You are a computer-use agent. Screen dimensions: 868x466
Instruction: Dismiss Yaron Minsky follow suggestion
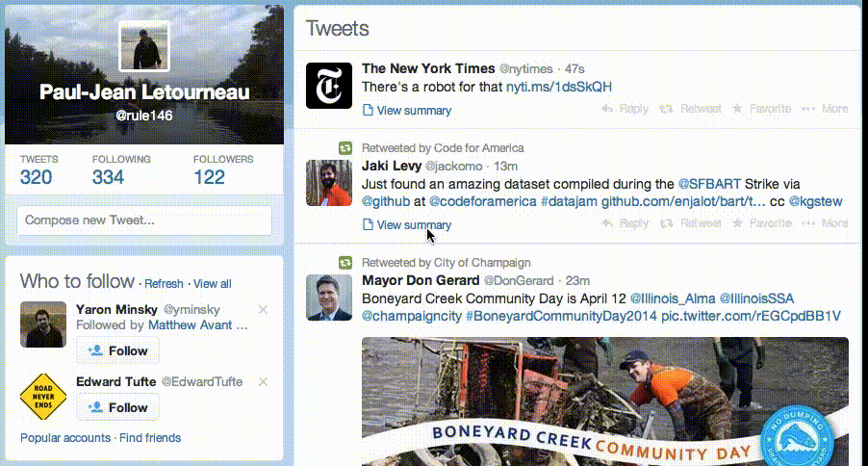264,309
